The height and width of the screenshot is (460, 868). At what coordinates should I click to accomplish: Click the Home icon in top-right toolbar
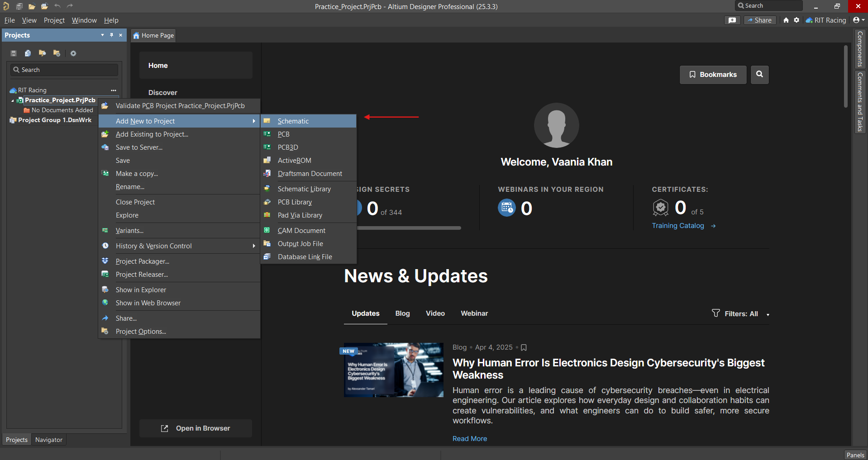(786, 20)
